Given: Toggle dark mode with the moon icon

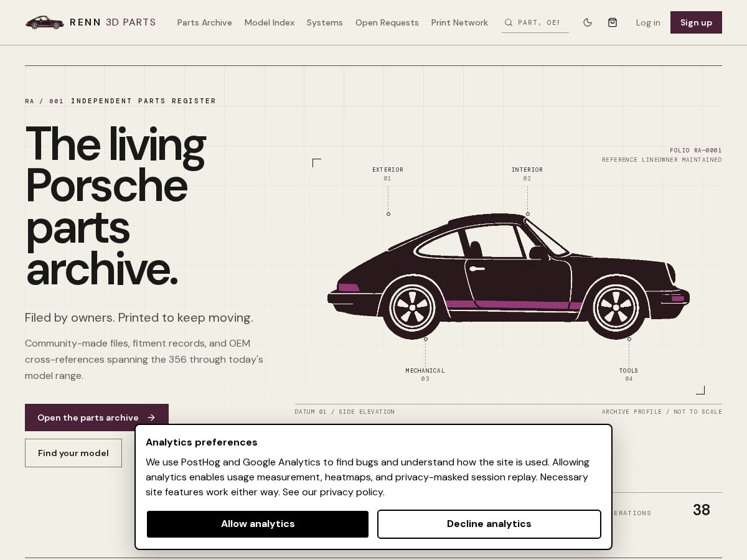Looking at the screenshot, I should pos(588,22).
